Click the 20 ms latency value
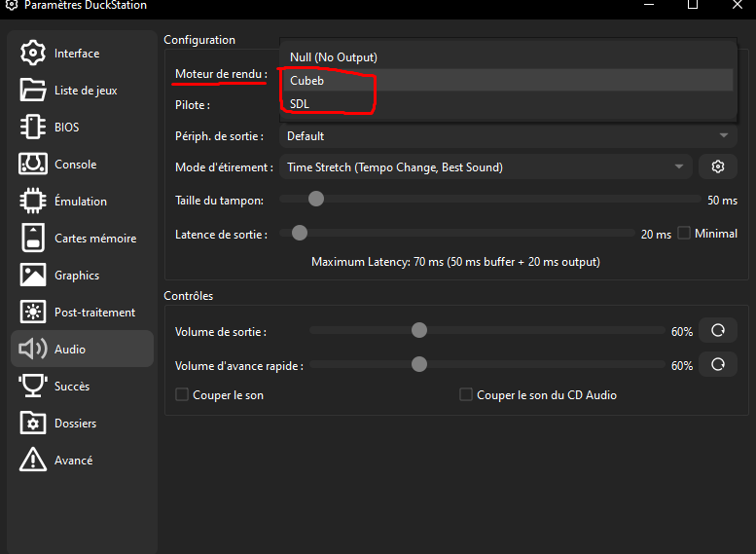 coord(656,235)
